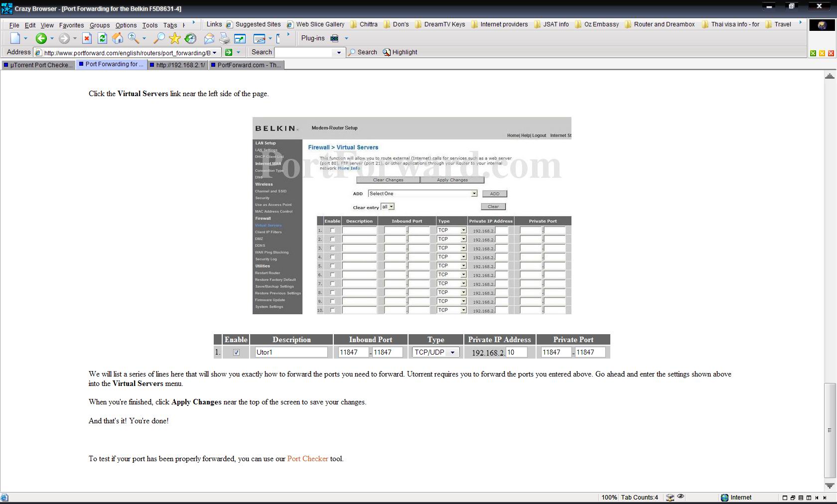Screen dimensions: 837x504
Task: Print the page with the printer icon
Action: pos(225,38)
